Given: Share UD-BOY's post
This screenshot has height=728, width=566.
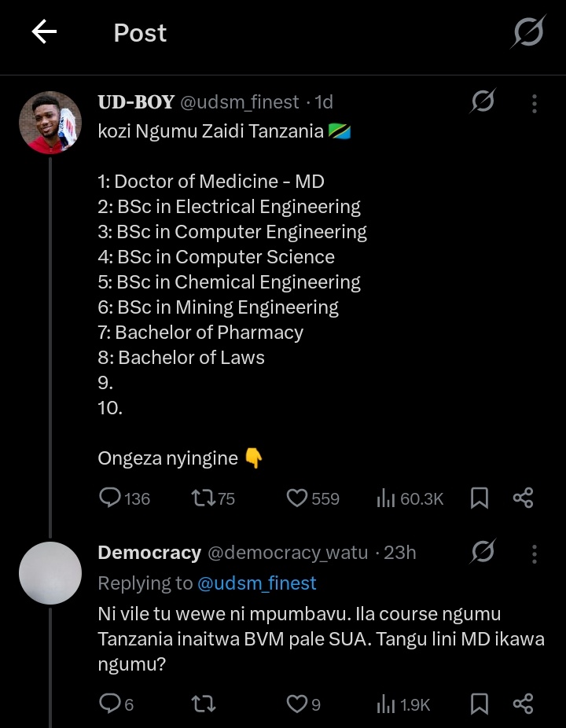Looking at the screenshot, I should coord(524,498).
